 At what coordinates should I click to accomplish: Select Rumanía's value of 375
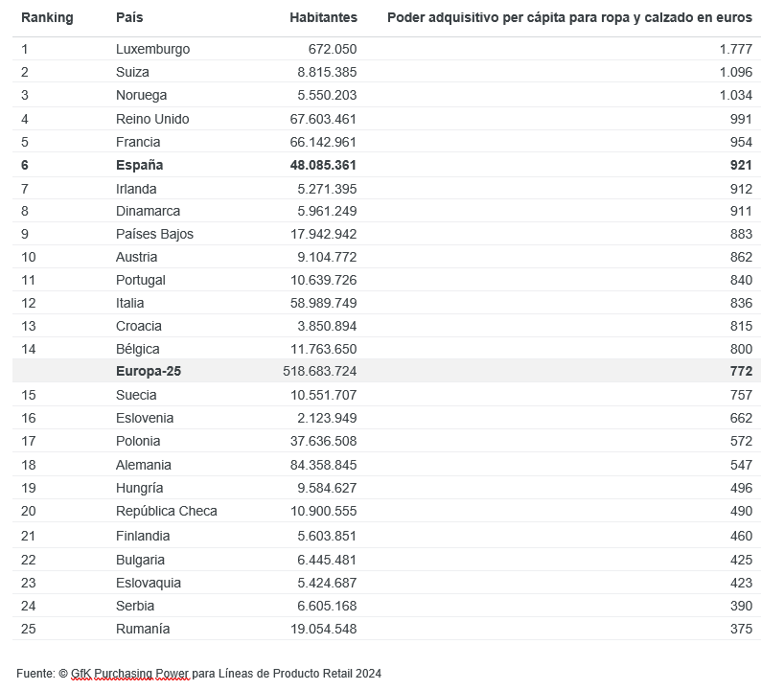[x=741, y=629]
